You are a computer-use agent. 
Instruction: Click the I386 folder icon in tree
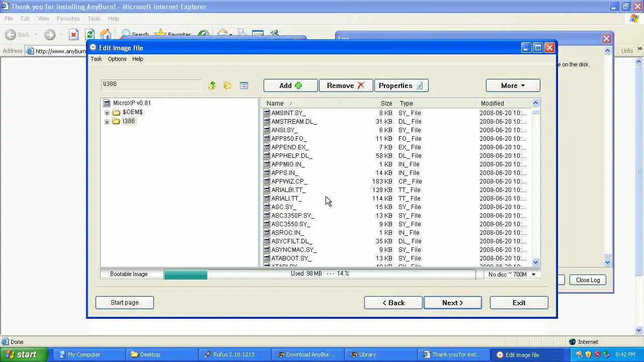pos(116,121)
